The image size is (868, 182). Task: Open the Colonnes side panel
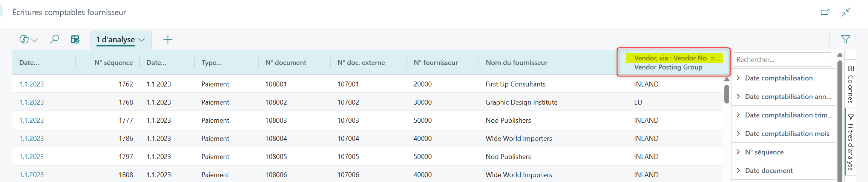pos(851,84)
